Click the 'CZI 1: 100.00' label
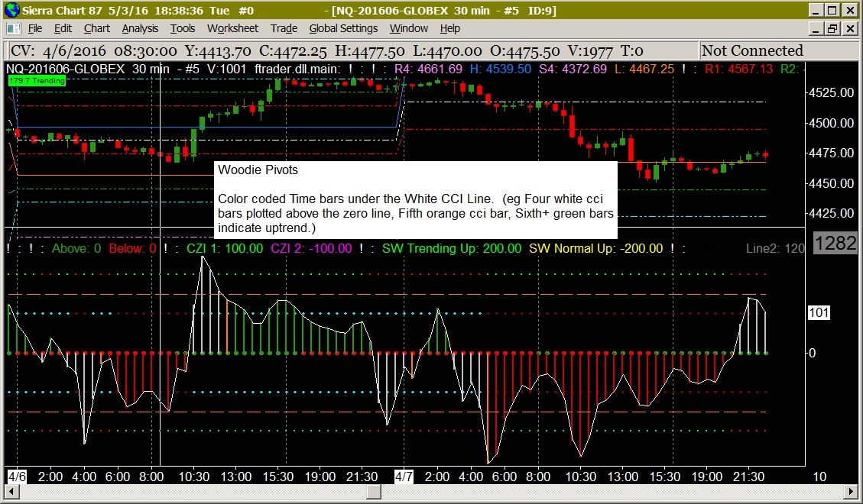Image resolution: width=863 pixels, height=504 pixels. click(x=225, y=248)
